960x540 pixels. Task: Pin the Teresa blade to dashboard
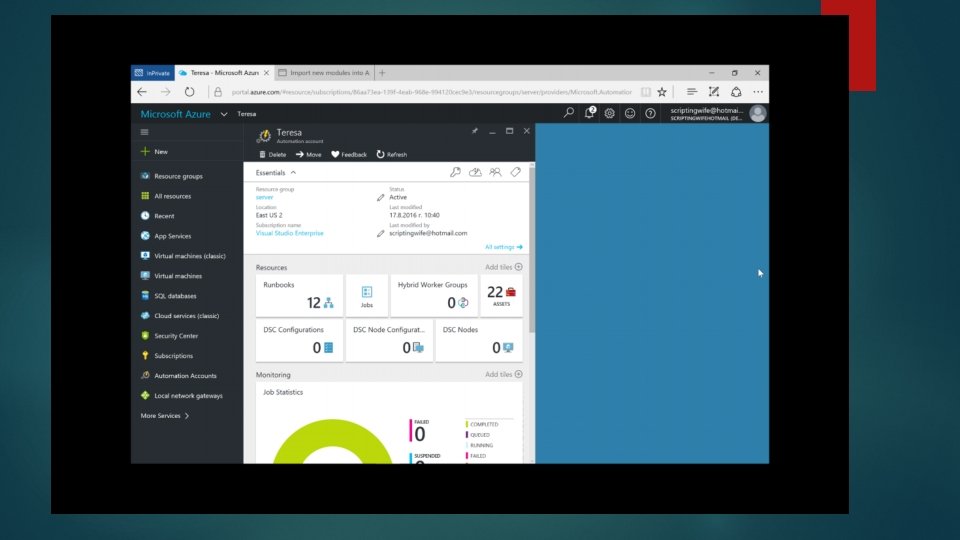pyautogui.click(x=474, y=131)
